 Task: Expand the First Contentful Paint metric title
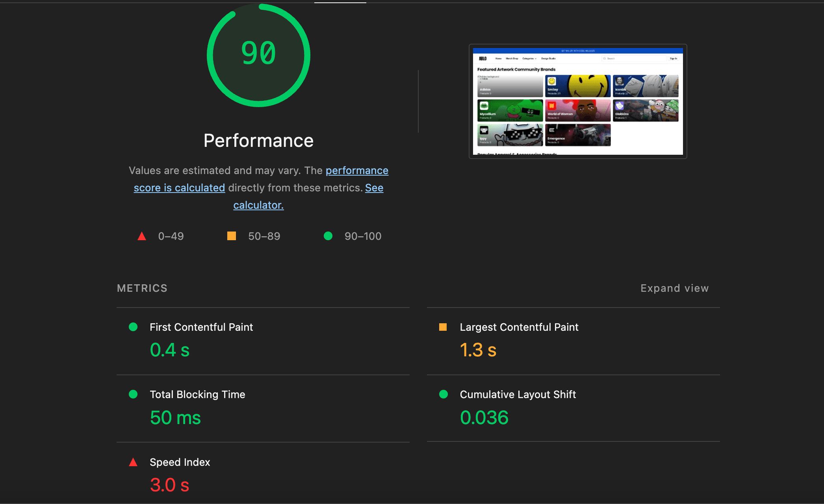click(201, 327)
